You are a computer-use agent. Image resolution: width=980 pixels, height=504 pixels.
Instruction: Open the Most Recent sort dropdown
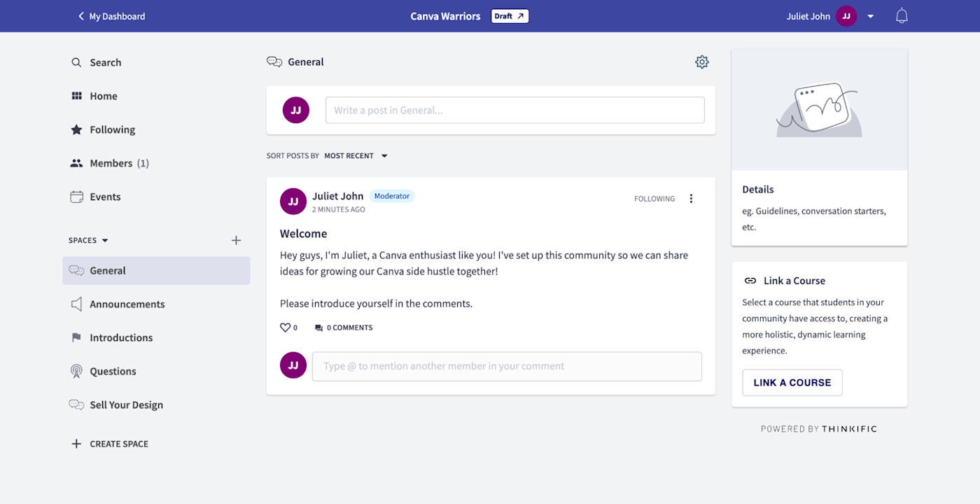tap(356, 155)
